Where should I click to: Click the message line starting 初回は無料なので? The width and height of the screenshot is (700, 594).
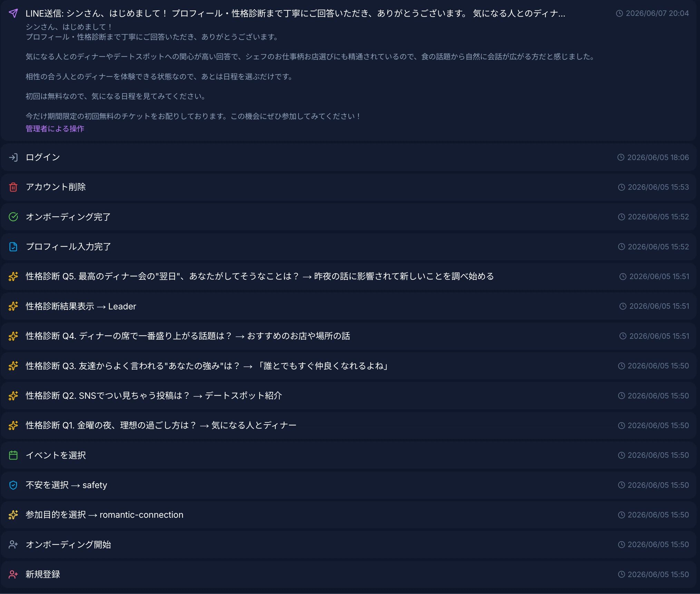tap(116, 97)
